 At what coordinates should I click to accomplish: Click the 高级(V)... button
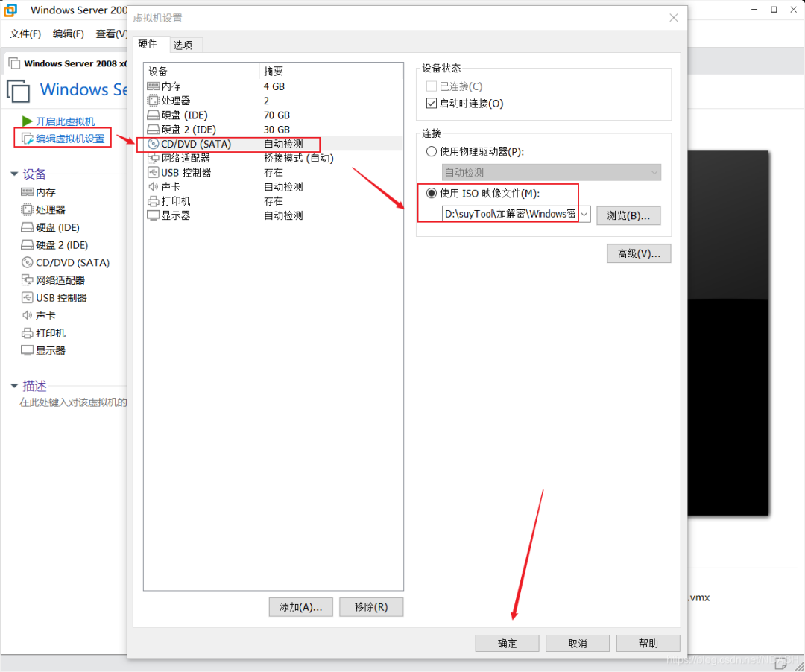pyautogui.click(x=639, y=253)
